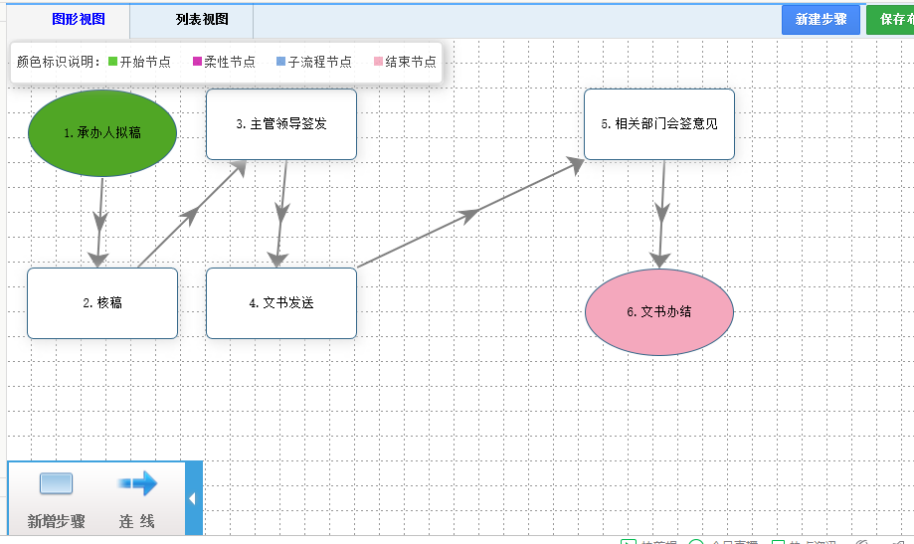Click the blue 子流程节点 legend swatch

pyautogui.click(x=281, y=62)
